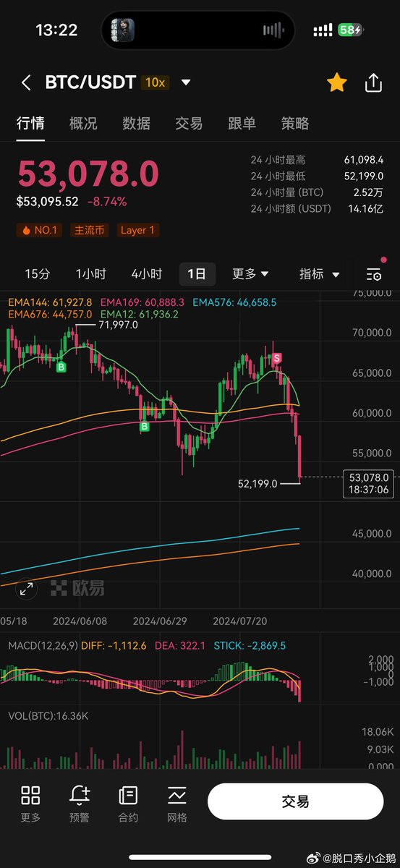400x868 pixels.
Task: Tap the 24 小时最高 61,098.4 value
Action: (364, 160)
